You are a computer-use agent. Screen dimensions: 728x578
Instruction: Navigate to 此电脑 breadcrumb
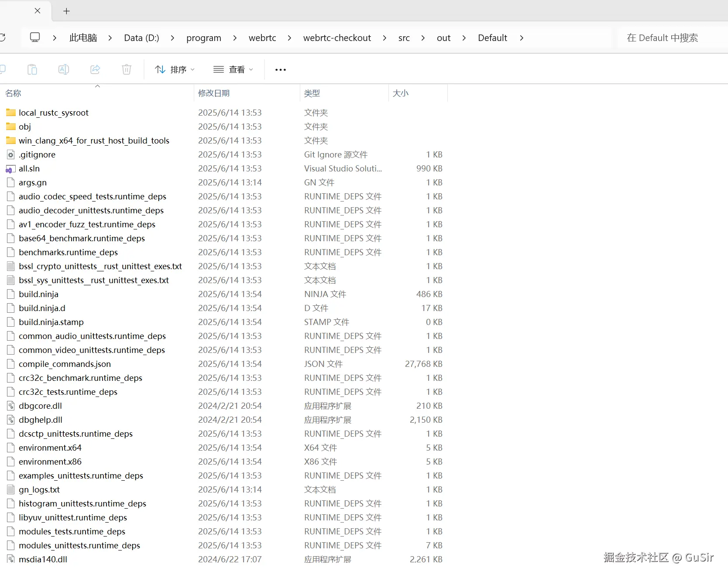tap(83, 38)
